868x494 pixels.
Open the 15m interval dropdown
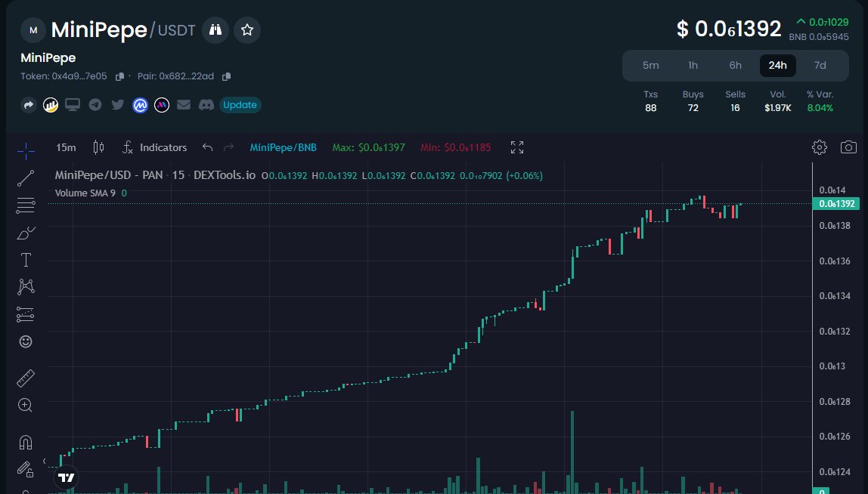coord(66,147)
